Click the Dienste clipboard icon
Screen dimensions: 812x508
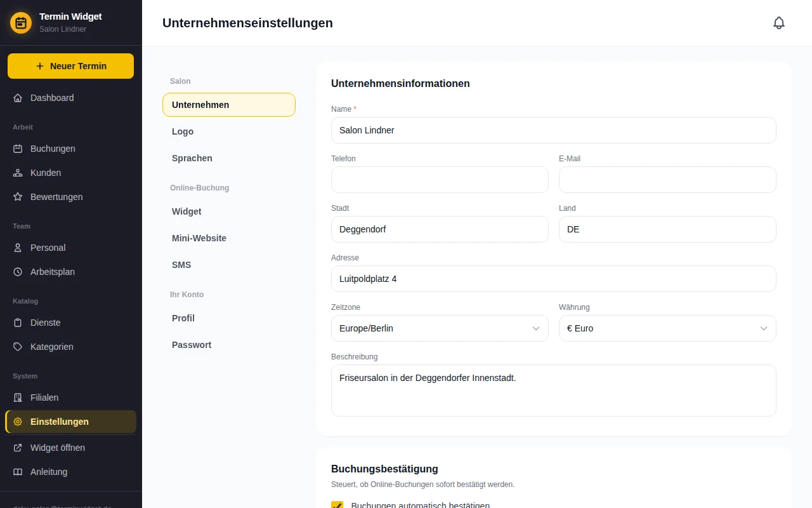tap(18, 323)
